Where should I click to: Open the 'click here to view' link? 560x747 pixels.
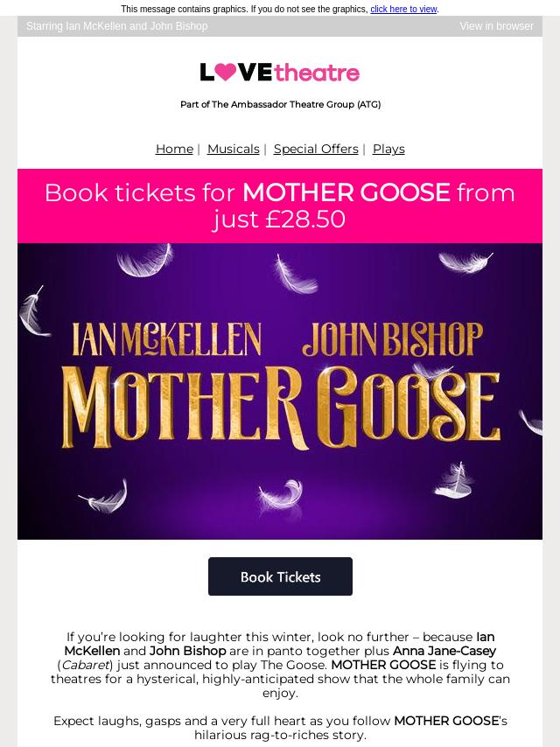click(403, 9)
